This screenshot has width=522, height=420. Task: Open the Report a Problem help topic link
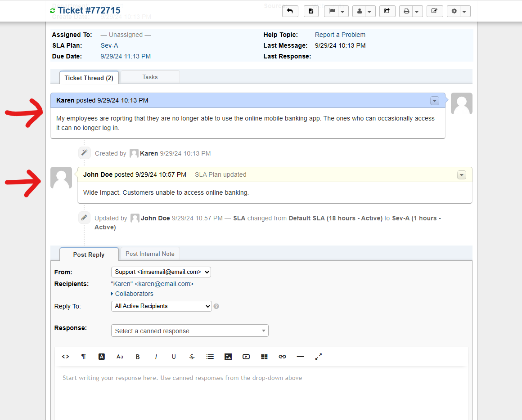(x=340, y=35)
